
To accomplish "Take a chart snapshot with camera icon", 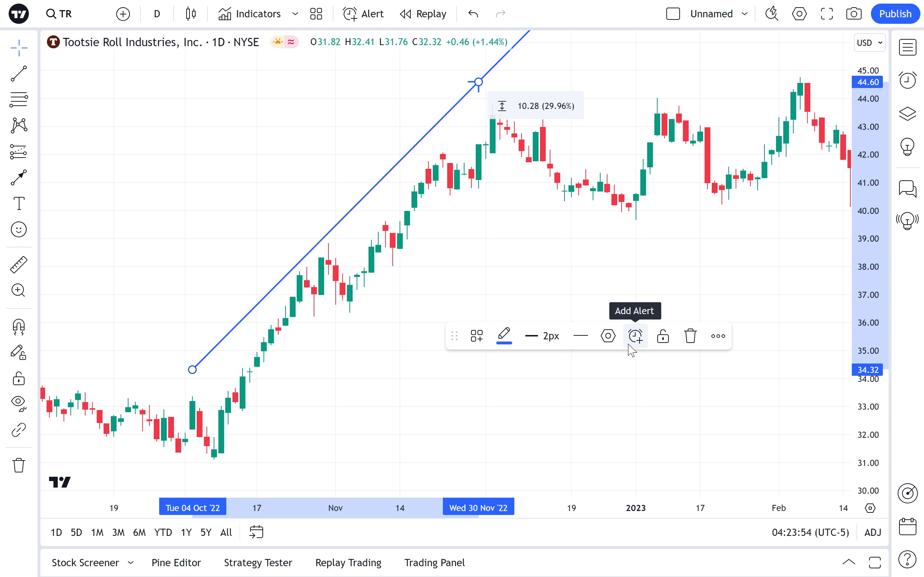I will tap(854, 14).
